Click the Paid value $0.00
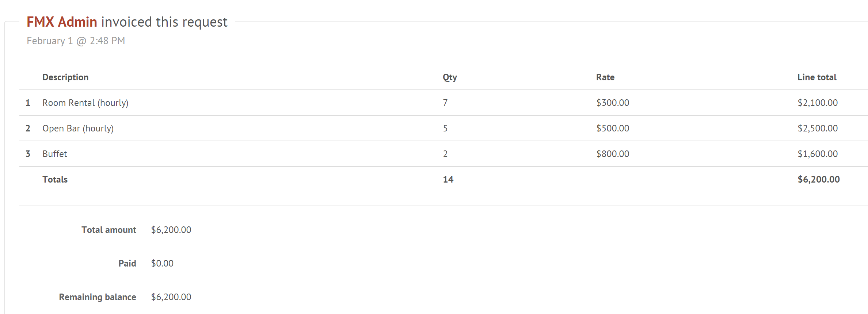 click(x=162, y=264)
